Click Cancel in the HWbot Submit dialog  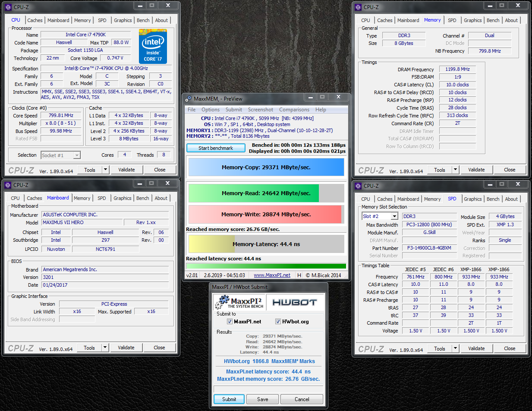pos(302,399)
